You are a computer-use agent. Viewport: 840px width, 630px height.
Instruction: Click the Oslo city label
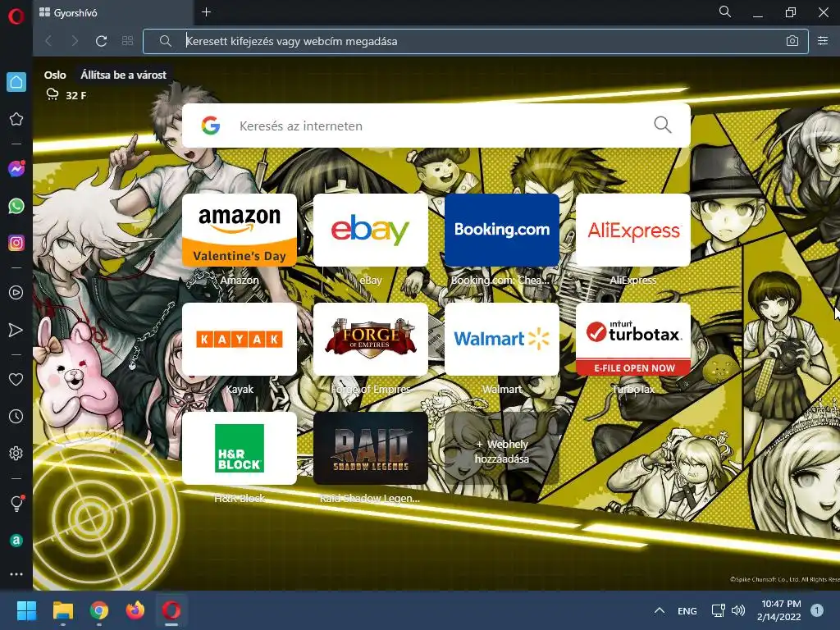tap(55, 75)
